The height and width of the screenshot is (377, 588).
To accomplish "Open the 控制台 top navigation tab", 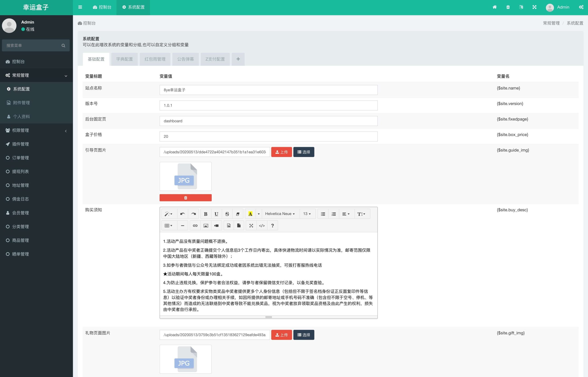I will click(102, 7).
